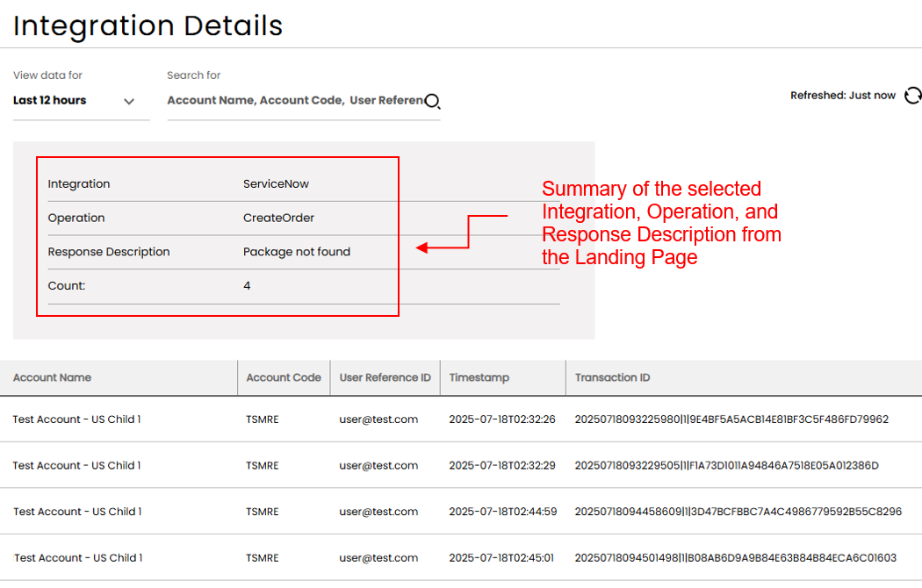Click the search magnifier icon

(432, 101)
